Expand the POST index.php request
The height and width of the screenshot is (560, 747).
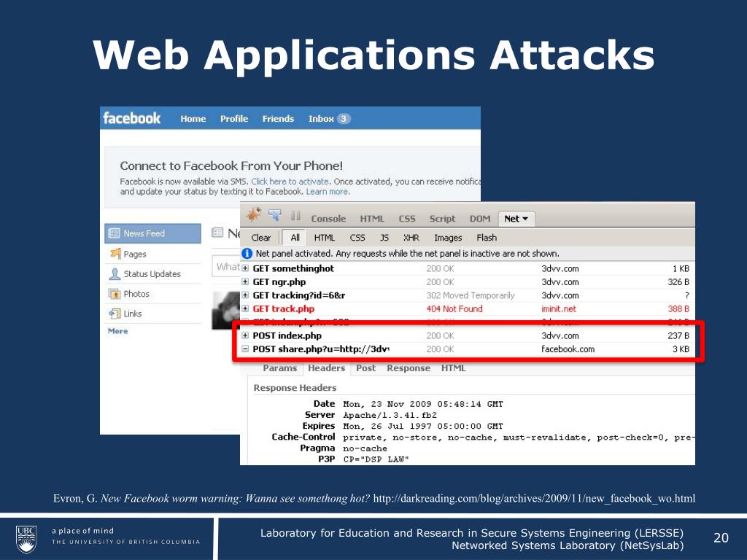245,335
